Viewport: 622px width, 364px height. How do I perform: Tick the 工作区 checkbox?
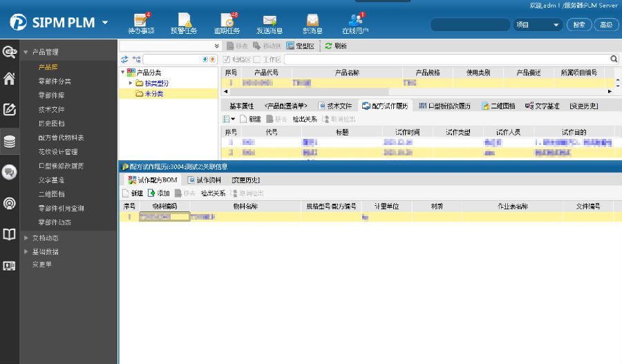[x=257, y=59]
